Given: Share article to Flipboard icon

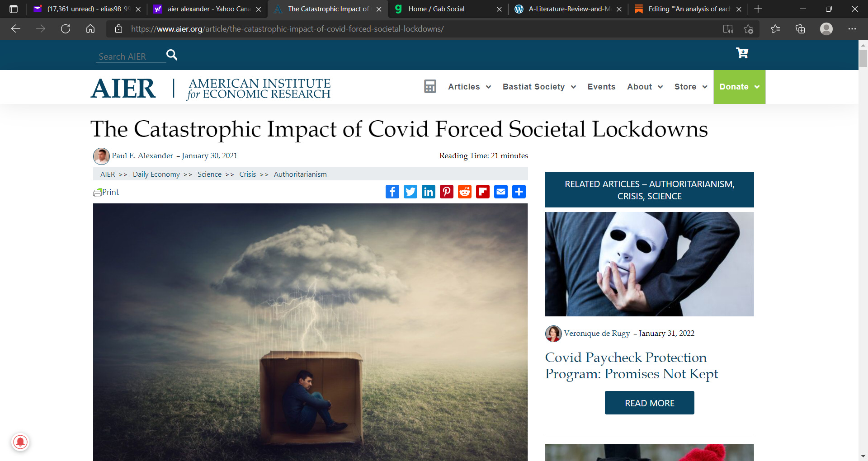Looking at the screenshot, I should [x=482, y=192].
